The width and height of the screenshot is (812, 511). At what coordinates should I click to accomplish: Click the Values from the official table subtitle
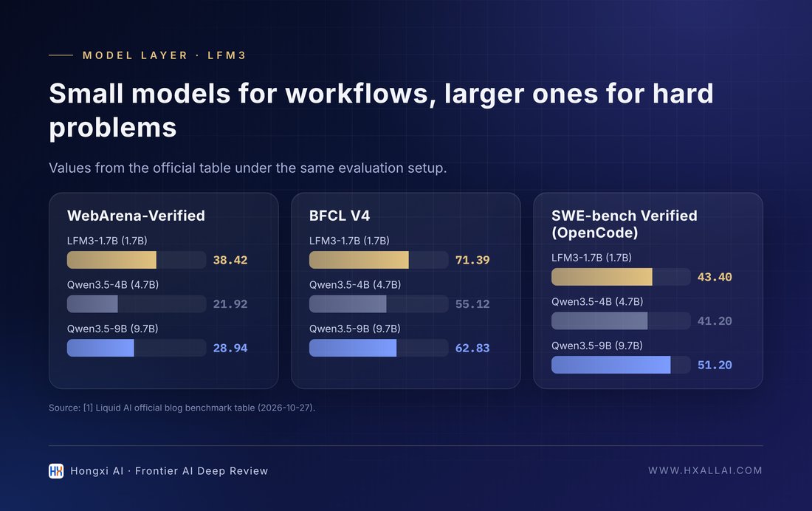[247, 168]
